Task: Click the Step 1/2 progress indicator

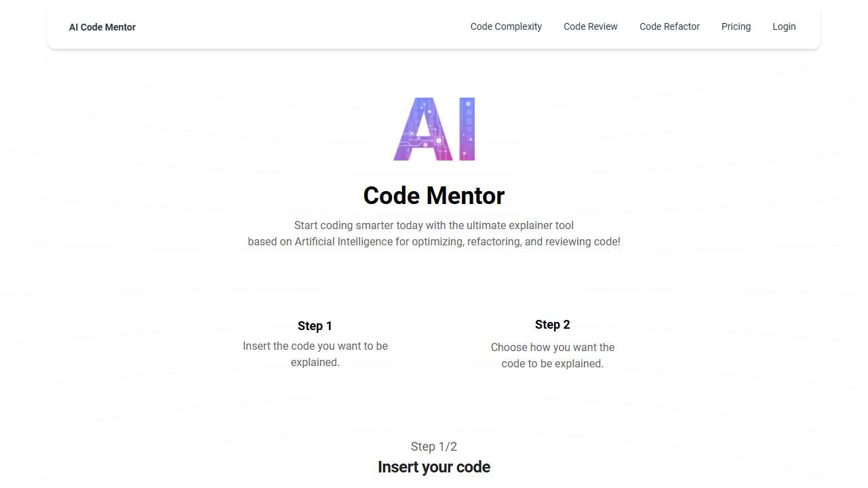Action: click(434, 447)
